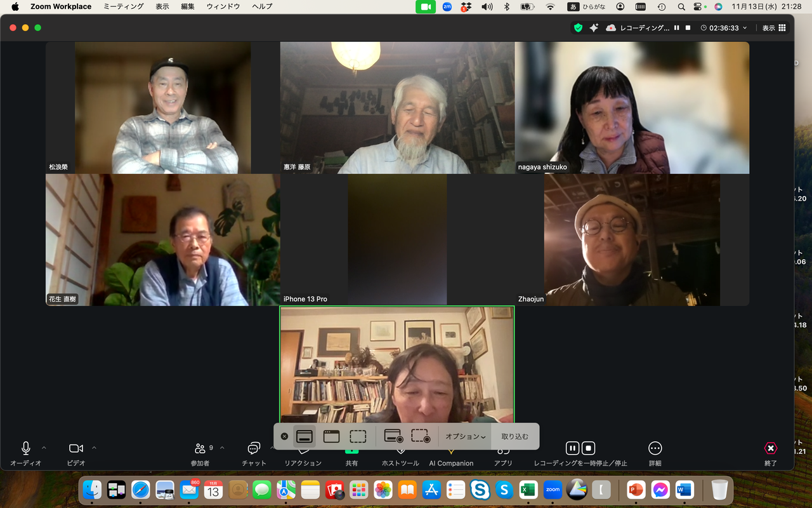Mute audio with the オーディオ microphone icon
This screenshot has height=508, width=812.
[x=26, y=448]
